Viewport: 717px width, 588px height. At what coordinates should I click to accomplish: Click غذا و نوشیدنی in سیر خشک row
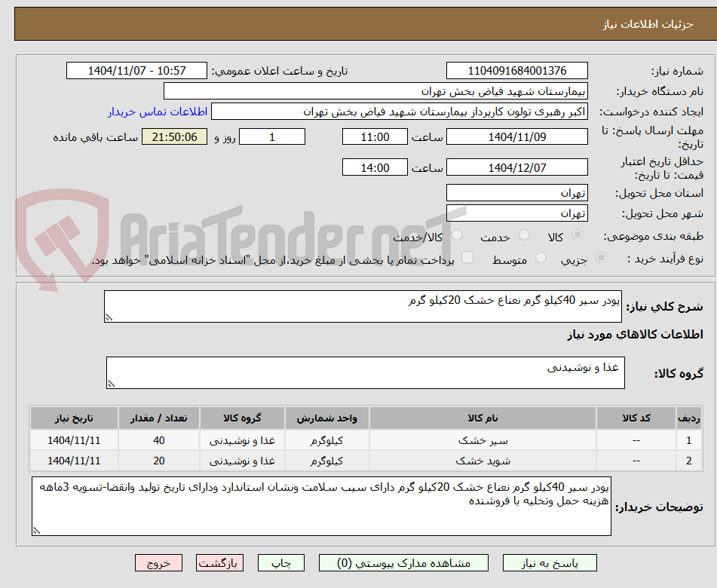tap(242, 440)
